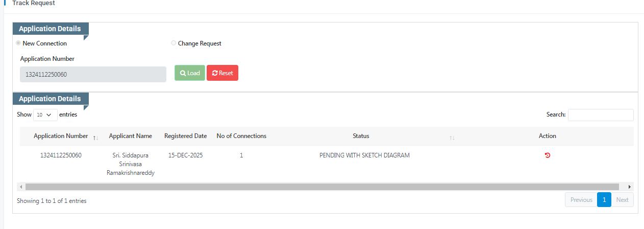Click the horizontal scrollbar left arrow
The width and height of the screenshot is (644, 229).
[21, 187]
